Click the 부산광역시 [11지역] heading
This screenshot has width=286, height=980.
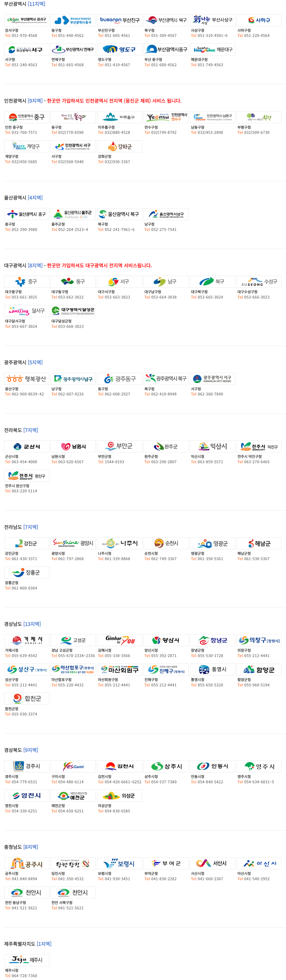[x=24, y=4]
